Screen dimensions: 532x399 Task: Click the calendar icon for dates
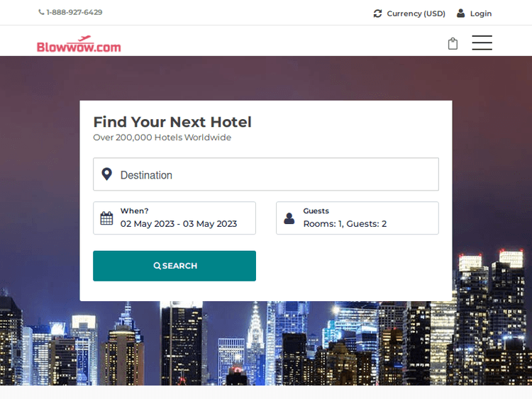pos(106,218)
